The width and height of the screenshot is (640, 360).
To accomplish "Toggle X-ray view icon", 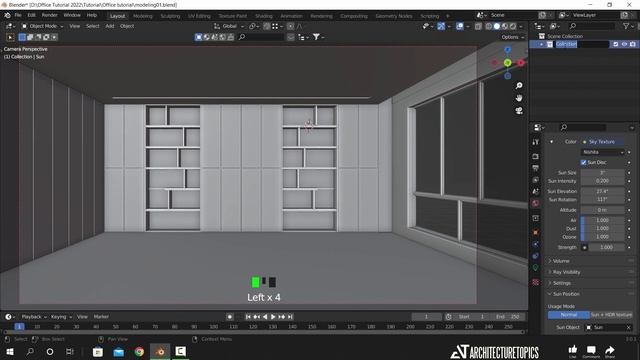I will [x=478, y=26].
